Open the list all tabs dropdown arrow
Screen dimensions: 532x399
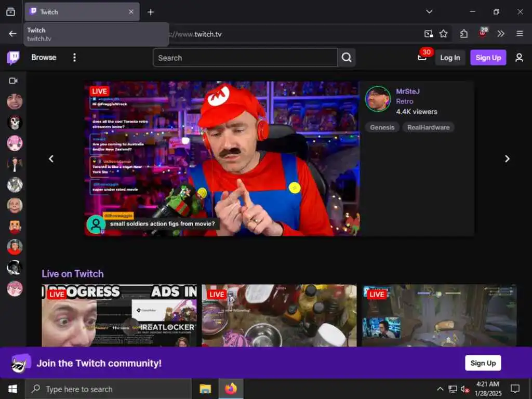(429, 12)
